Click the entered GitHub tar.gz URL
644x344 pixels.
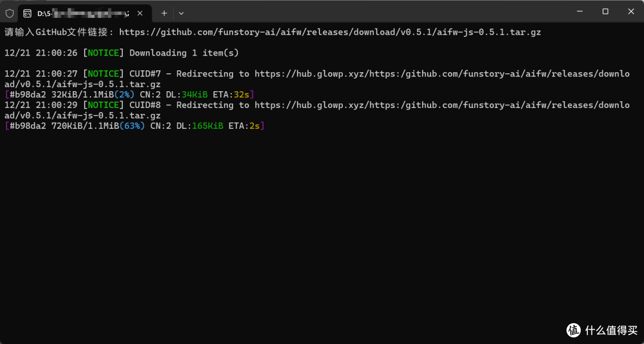330,32
